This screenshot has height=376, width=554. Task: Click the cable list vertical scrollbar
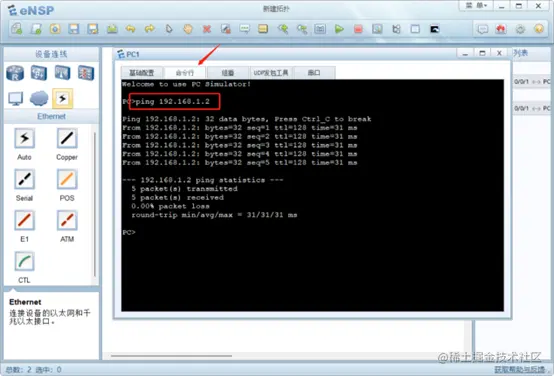95,205
